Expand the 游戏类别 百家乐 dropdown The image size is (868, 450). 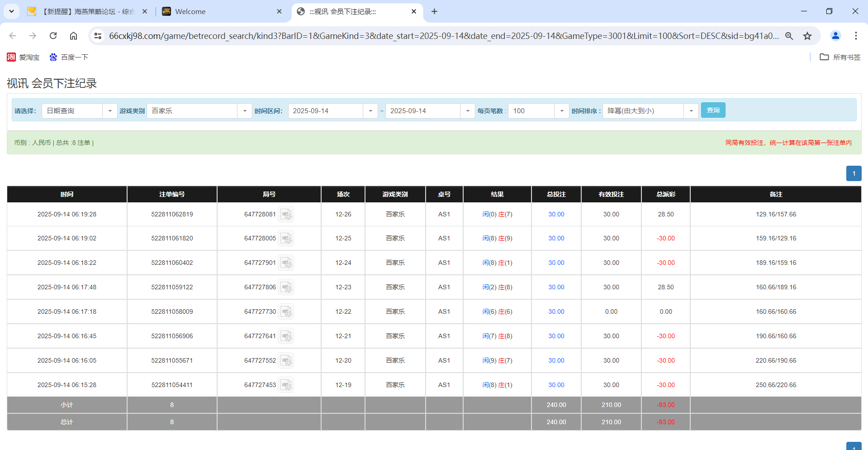pyautogui.click(x=245, y=110)
